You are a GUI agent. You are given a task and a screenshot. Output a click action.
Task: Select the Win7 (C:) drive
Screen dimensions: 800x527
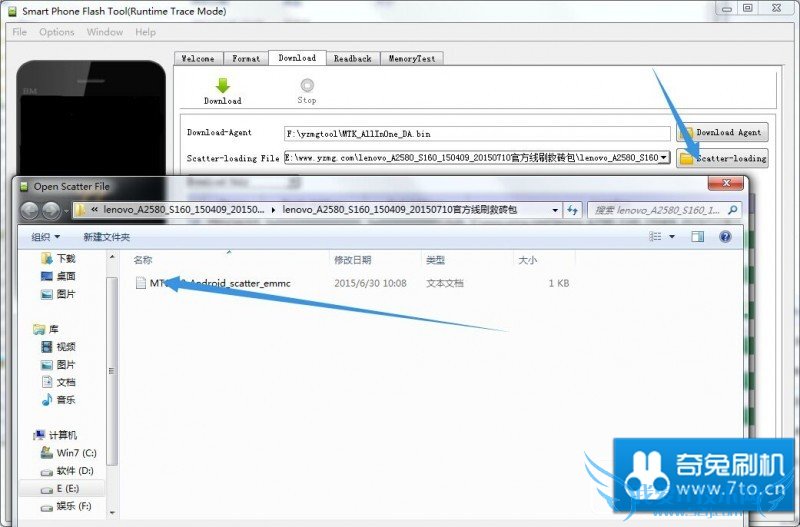[x=68, y=453]
